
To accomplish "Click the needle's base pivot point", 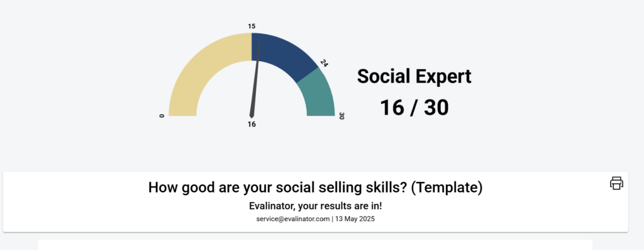I will click(x=252, y=116).
